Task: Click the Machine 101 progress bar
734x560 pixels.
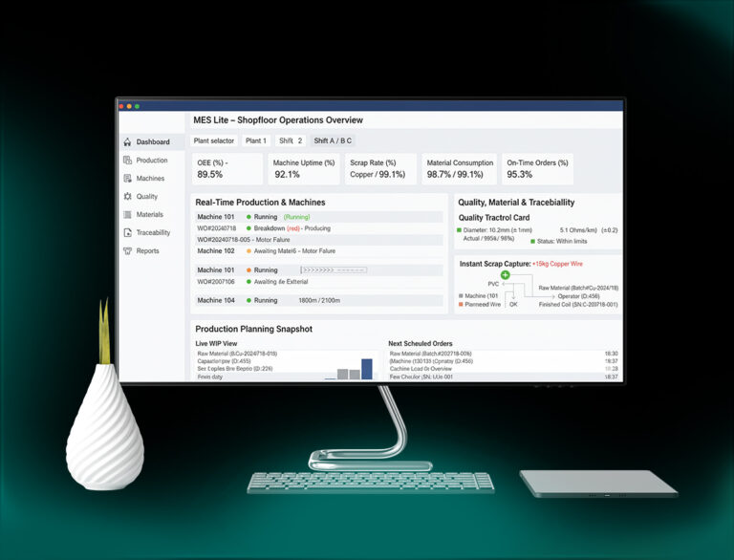Action: click(x=333, y=270)
